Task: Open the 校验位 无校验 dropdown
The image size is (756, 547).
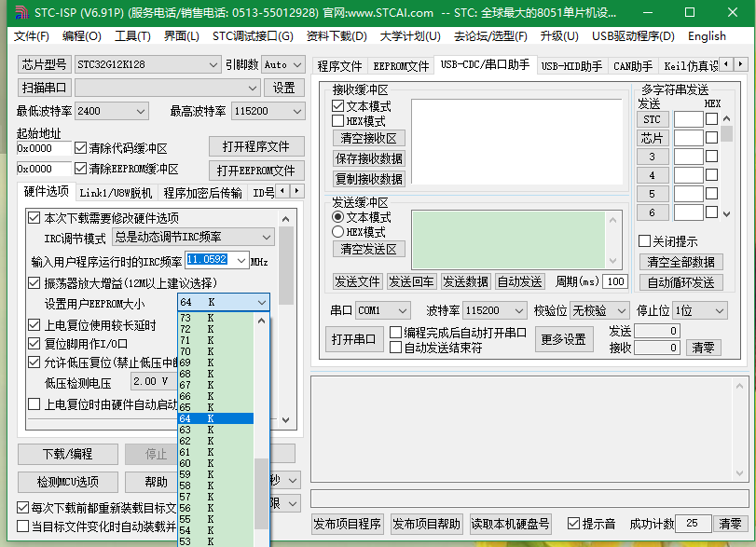Action: pyautogui.click(x=598, y=310)
